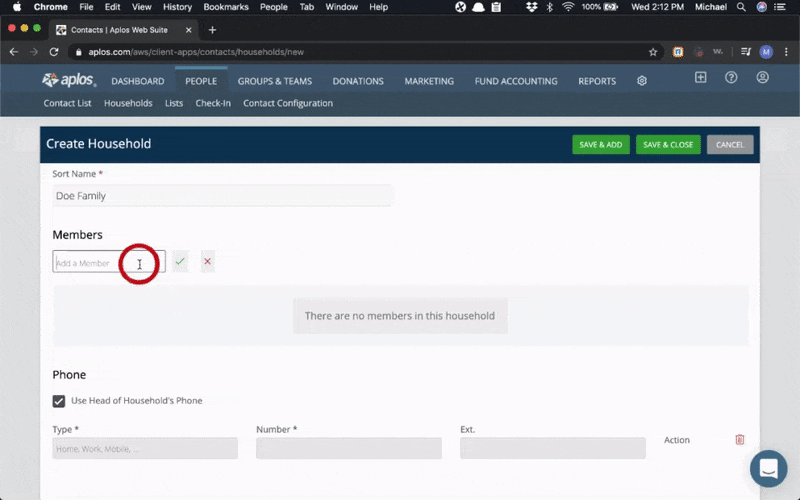Image resolution: width=800 pixels, height=500 pixels.
Task: Open the phone Type dropdown
Action: pyautogui.click(x=145, y=448)
